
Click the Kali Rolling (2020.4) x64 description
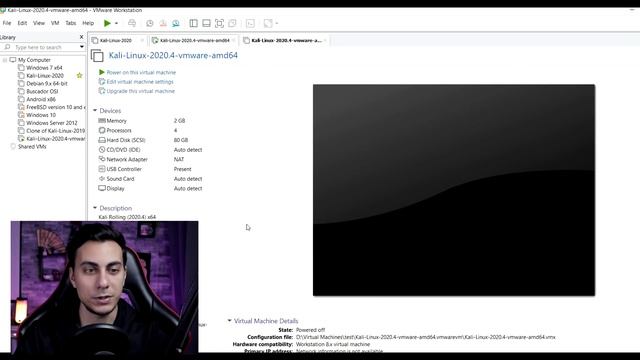coord(127,217)
